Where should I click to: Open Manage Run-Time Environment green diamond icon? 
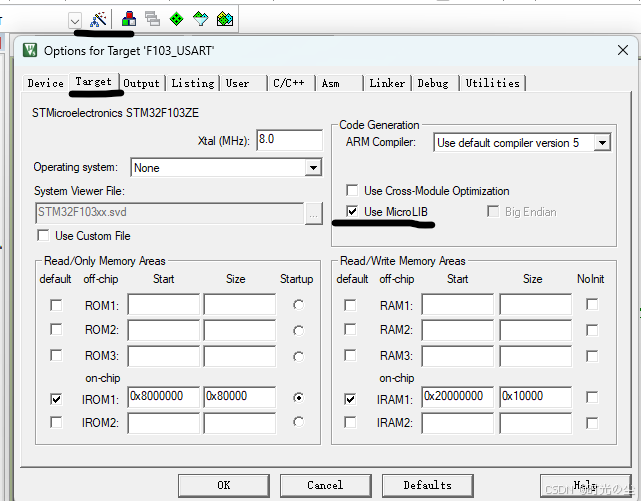(177, 19)
